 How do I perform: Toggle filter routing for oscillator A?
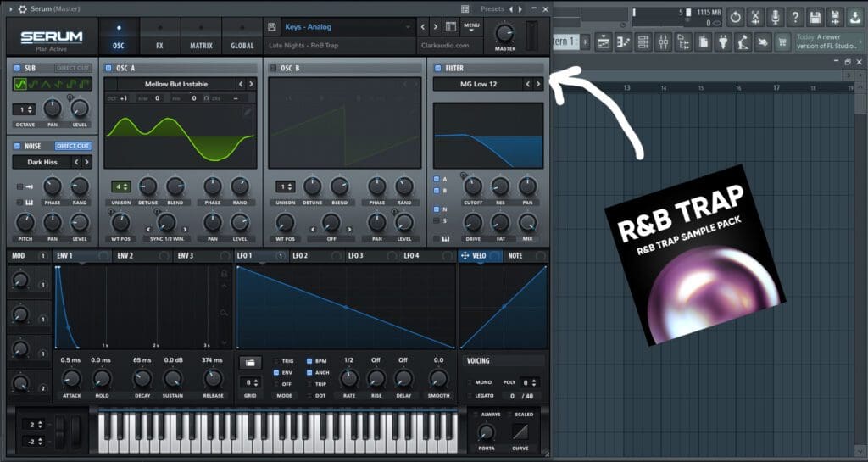click(x=437, y=179)
